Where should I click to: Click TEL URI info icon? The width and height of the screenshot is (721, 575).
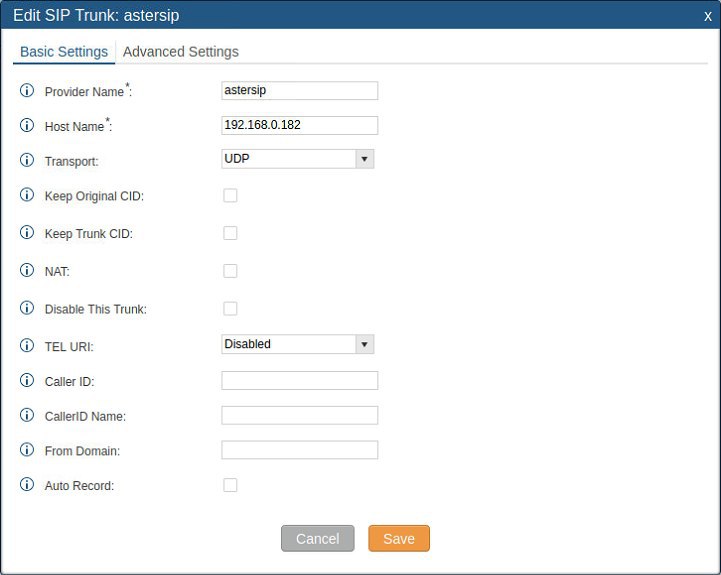click(x=27, y=345)
